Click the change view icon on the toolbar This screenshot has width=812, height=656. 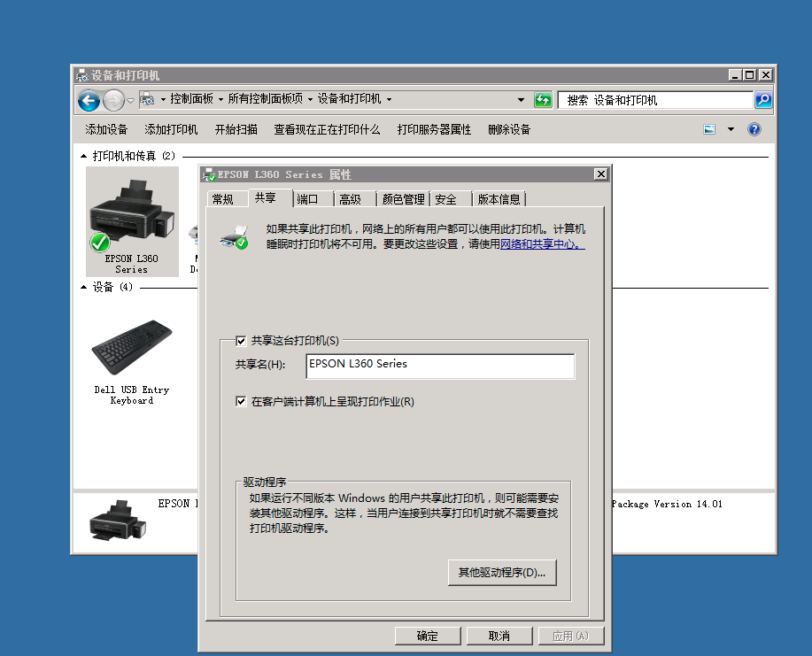point(709,129)
